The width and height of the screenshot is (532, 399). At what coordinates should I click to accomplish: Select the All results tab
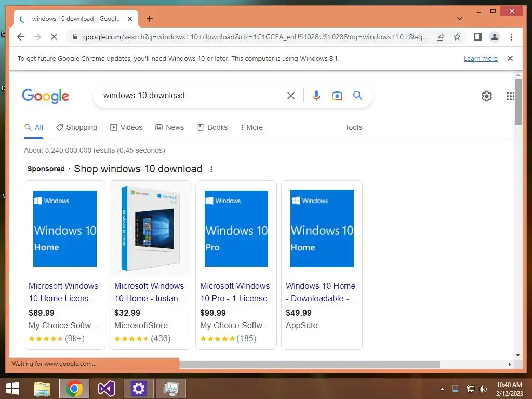[34, 128]
